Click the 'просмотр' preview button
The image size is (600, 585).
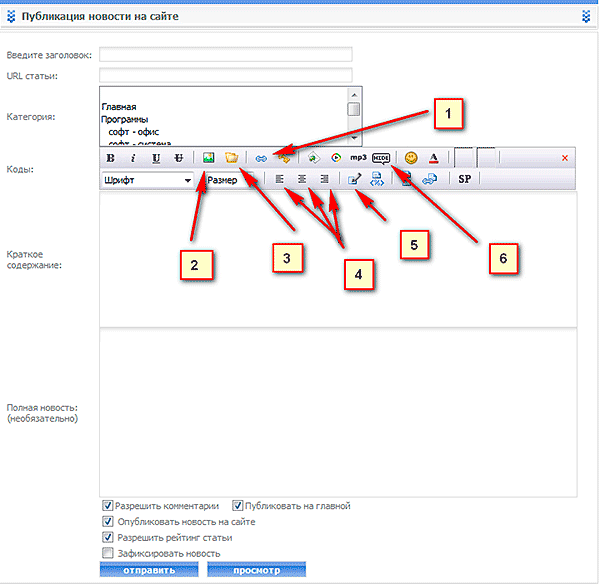(x=256, y=570)
